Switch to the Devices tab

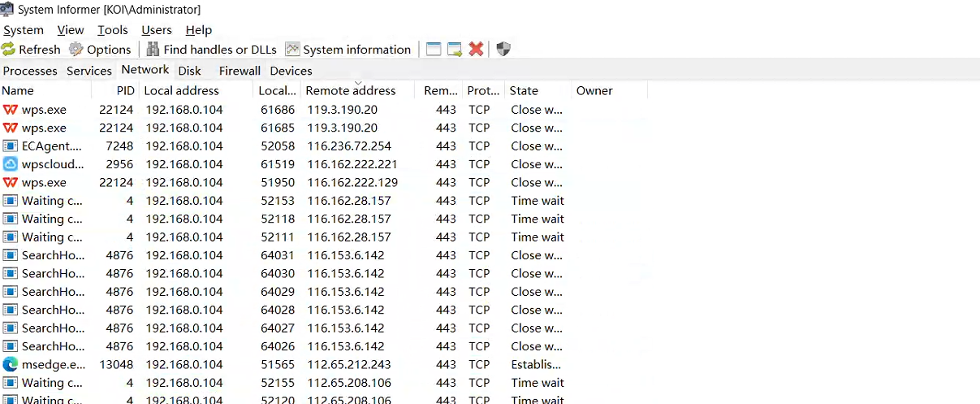pyautogui.click(x=291, y=71)
